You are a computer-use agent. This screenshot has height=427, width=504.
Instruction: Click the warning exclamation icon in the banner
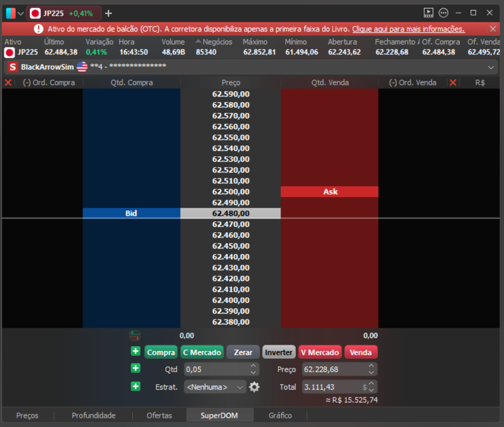point(39,29)
